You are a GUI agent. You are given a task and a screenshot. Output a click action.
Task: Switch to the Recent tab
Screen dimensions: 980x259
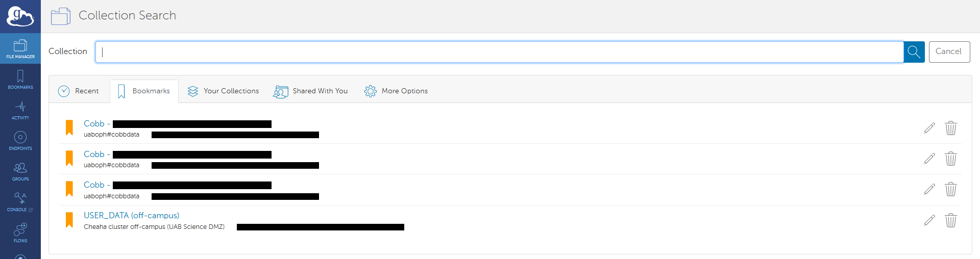click(79, 91)
